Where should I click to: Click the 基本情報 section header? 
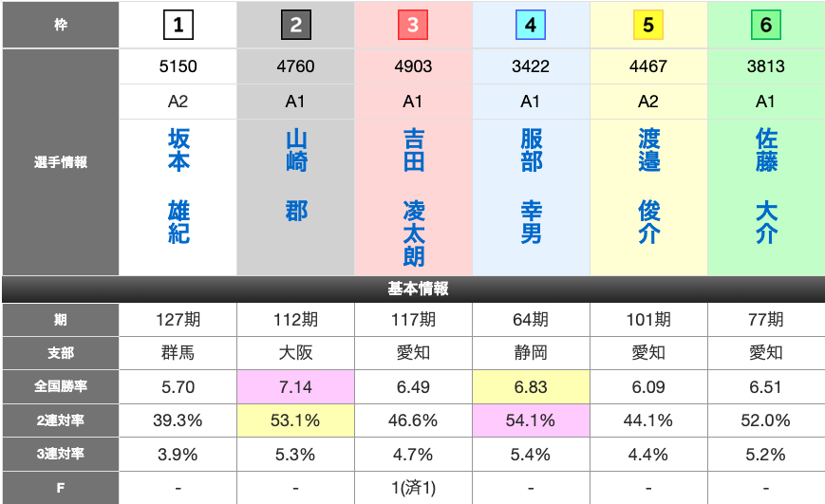pos(413,289)
